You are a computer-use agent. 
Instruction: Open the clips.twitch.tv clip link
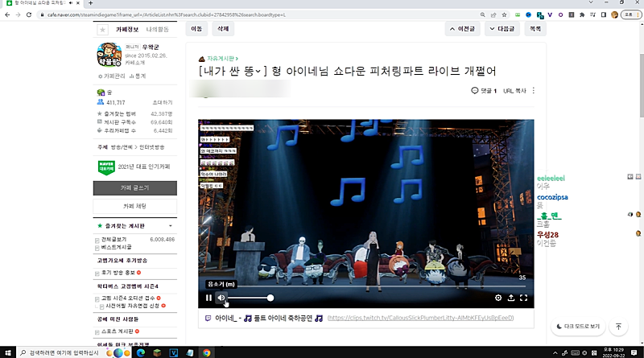coord(419,318)
